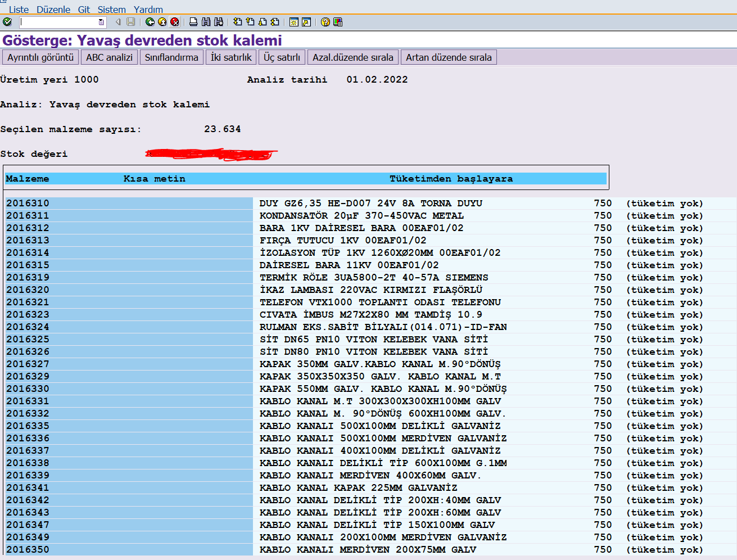Open the Yardım menu
This screenshot has height=560, width=737.
(x=148, y=10)
